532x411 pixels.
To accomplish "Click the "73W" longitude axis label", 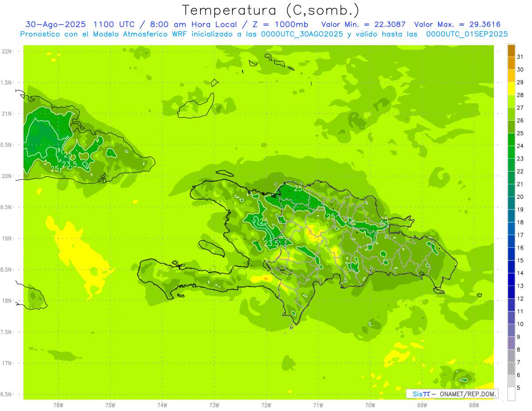I will coord(214,405).
